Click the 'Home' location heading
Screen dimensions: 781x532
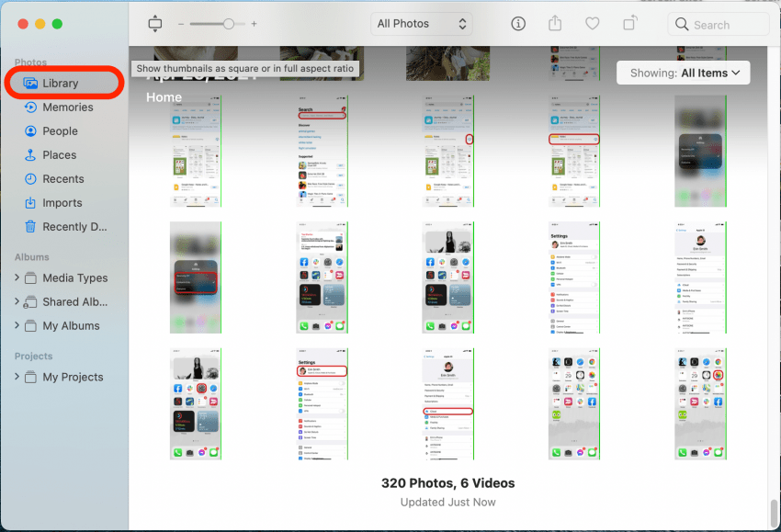tap(164, 97)
